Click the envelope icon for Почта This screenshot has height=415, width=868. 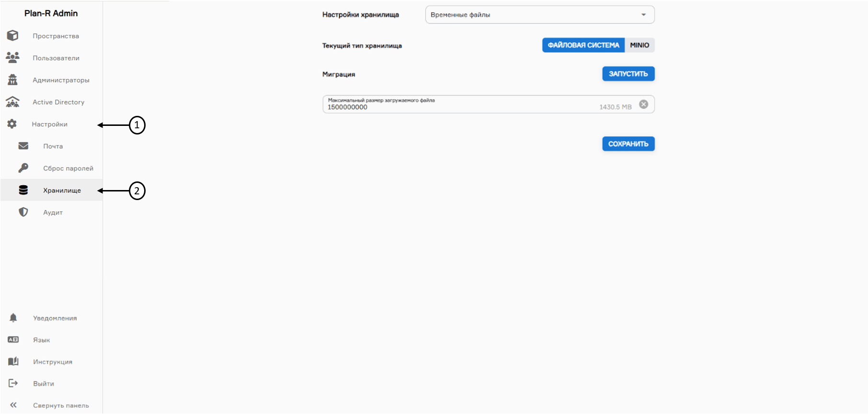tap(23, 146)
